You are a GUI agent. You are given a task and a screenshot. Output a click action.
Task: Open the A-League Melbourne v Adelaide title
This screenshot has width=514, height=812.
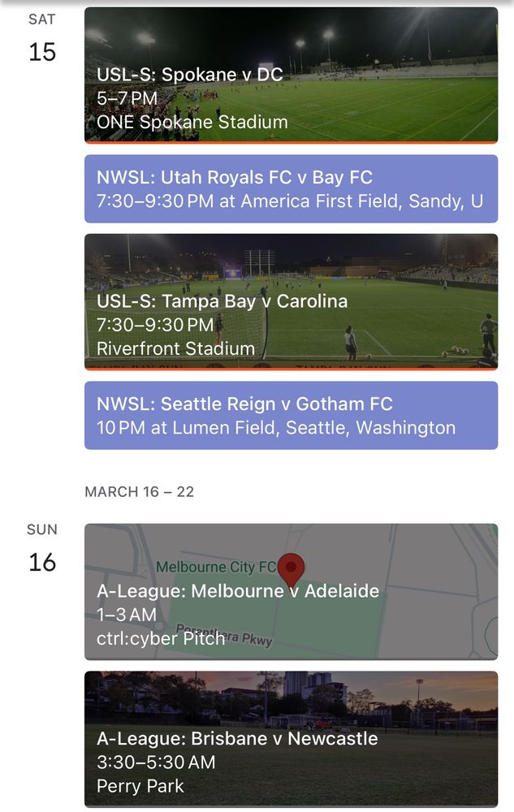coord(237,591)
